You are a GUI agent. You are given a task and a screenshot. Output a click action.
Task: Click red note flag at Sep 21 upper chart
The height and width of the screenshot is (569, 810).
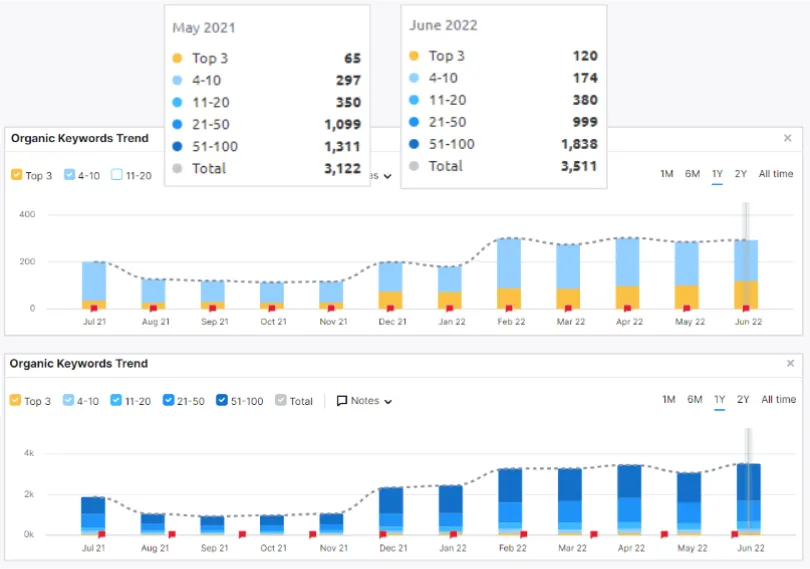(212, 309)
